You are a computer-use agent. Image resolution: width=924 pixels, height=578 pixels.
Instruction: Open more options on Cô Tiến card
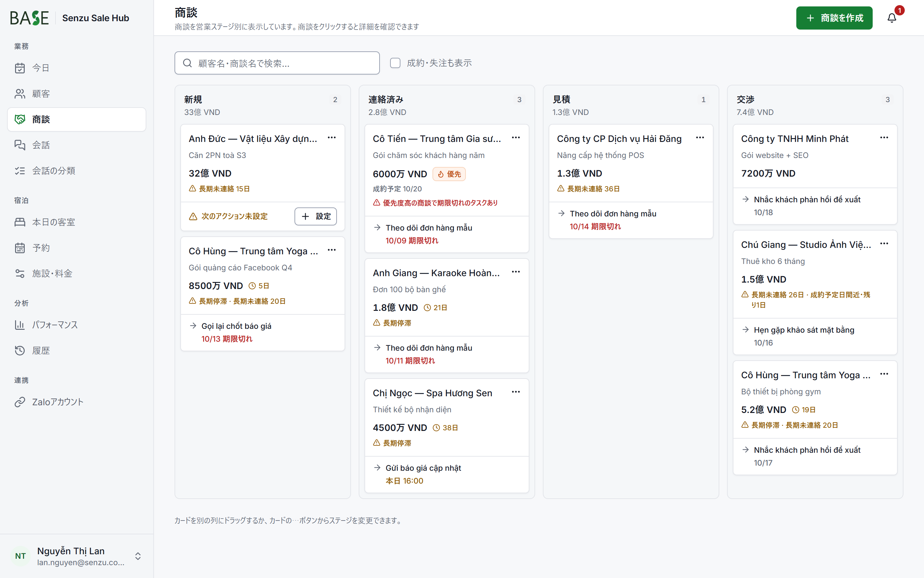516,138
